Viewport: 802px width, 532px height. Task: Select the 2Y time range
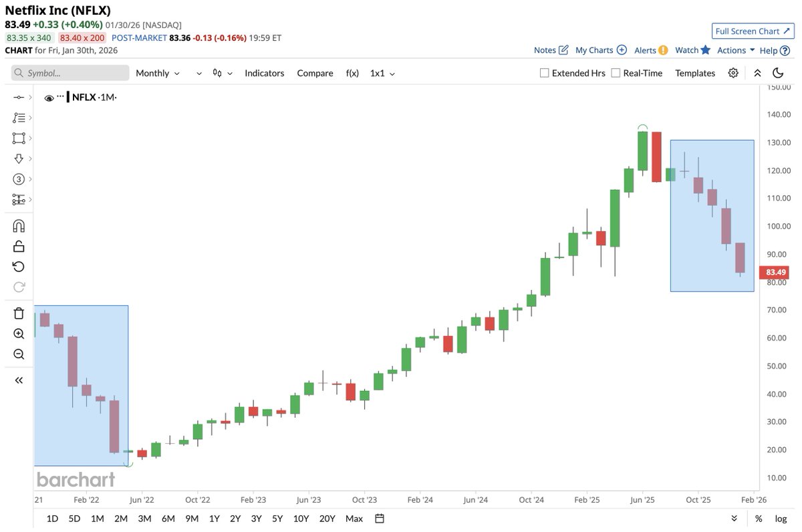(235, 518)
